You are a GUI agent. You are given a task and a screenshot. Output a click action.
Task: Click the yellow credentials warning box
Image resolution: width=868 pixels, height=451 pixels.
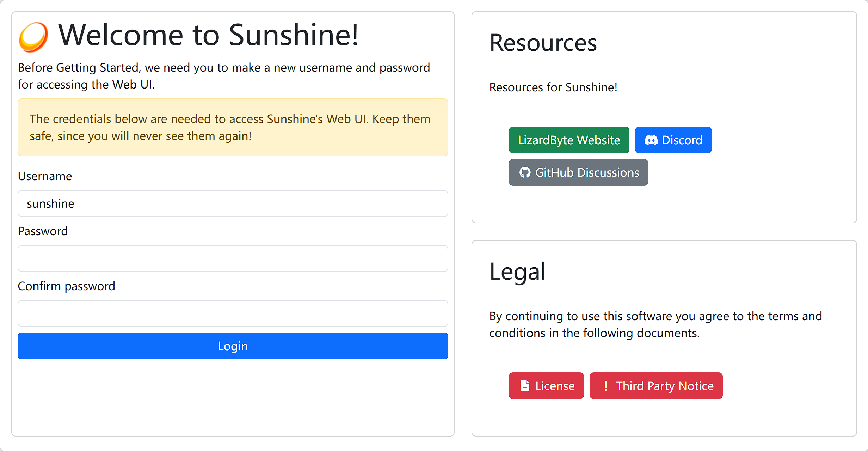(233, 127)
